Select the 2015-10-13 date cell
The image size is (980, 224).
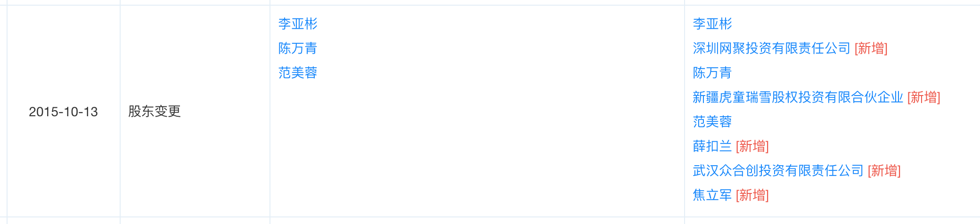(64, 112)
